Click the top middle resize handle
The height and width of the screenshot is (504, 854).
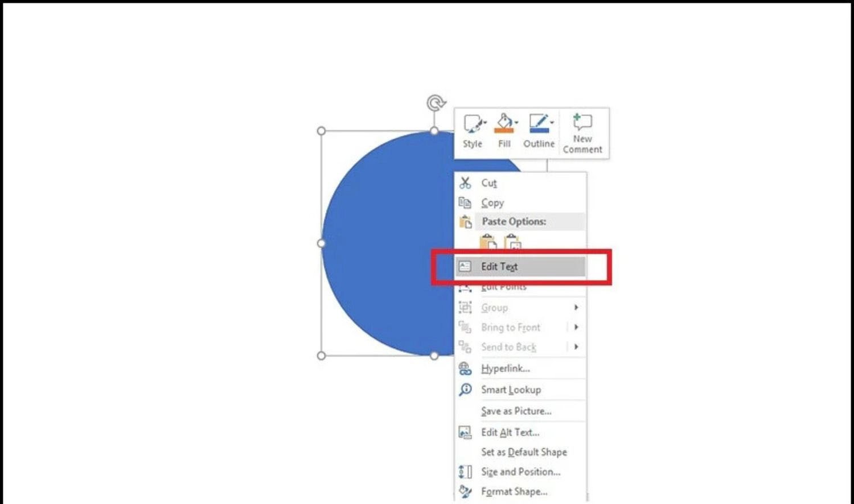(x=434, y=131)
